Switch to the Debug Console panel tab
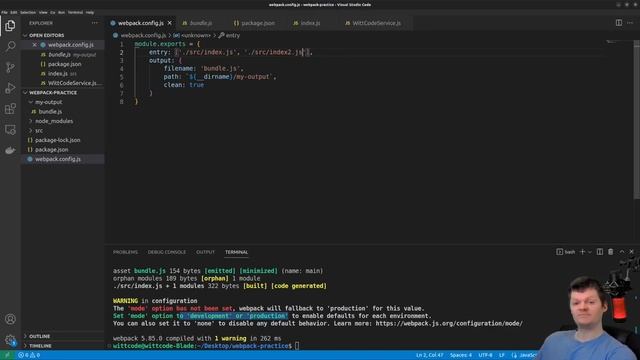The width and height of the screenshot is (640, 360). pyautogui.click(x=167, y=252)
